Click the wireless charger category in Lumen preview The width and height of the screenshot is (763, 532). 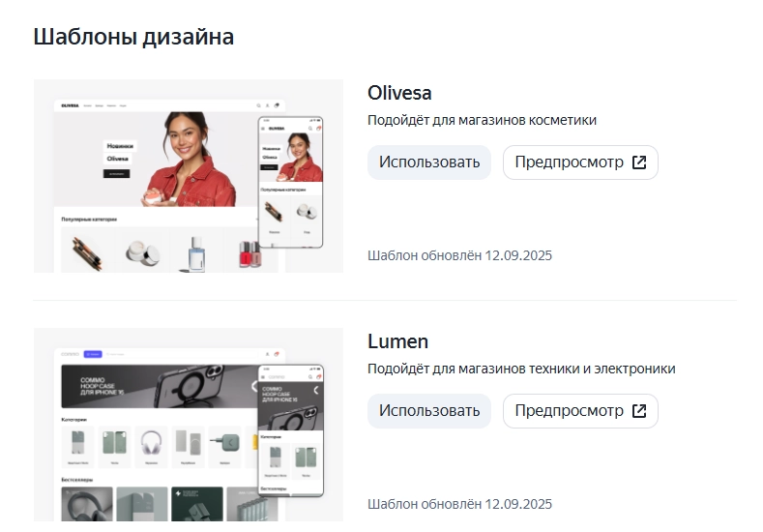[x=224, y=445]
